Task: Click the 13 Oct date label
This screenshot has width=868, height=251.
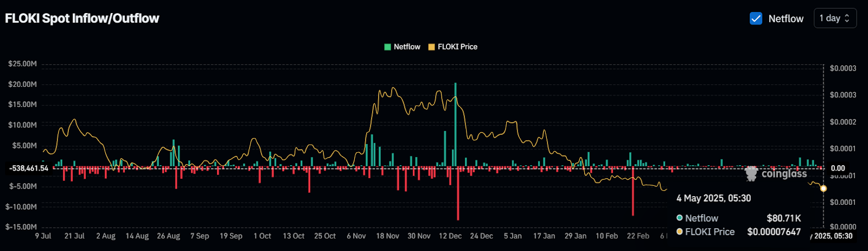Action: pos(293,236)
